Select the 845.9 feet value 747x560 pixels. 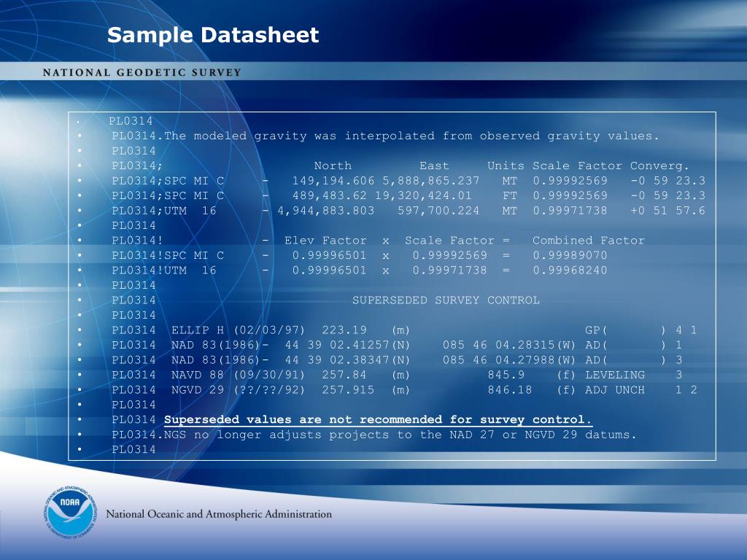point(506,376)
